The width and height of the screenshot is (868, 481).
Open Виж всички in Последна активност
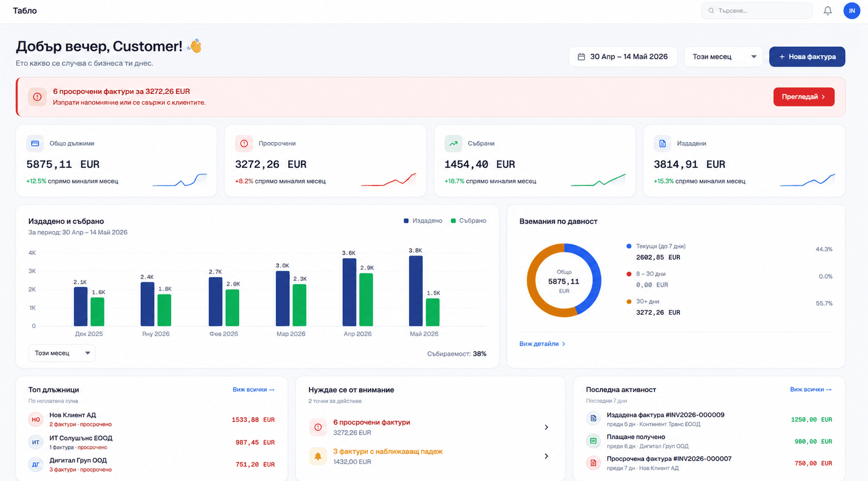[x=811, y=389]
